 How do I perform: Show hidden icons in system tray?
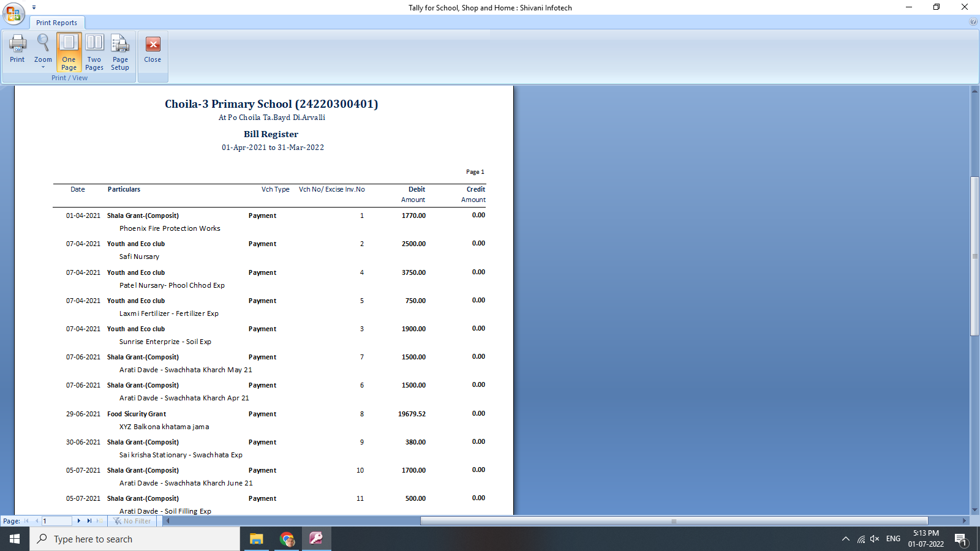(845, 539)
